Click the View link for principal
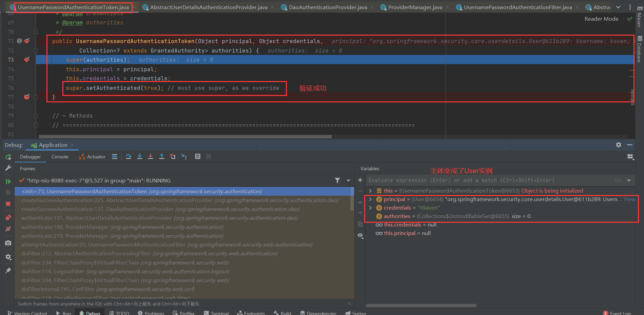Image resolution: width=644 pixels, height=315 pixels. (x=629, y=199)
